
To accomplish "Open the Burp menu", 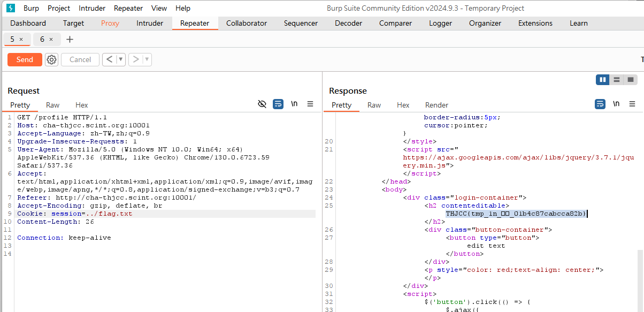I will [x=31, y=8].
